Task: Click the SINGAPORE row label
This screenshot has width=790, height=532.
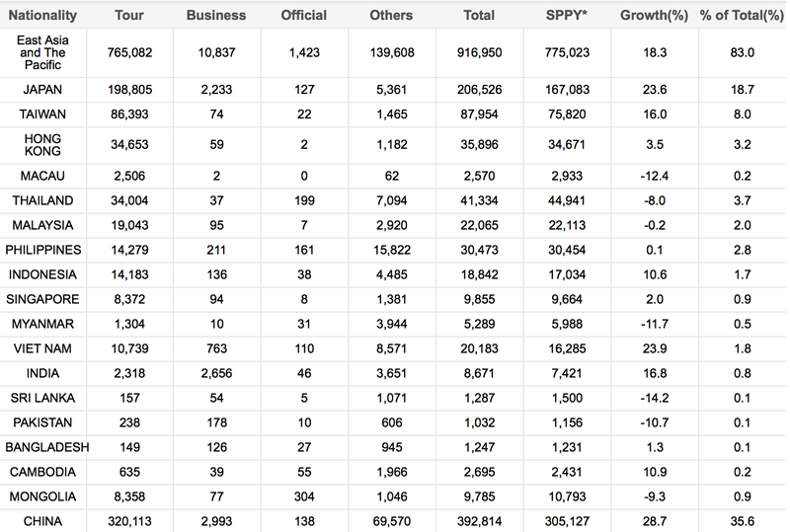Action: click(42, 299)
